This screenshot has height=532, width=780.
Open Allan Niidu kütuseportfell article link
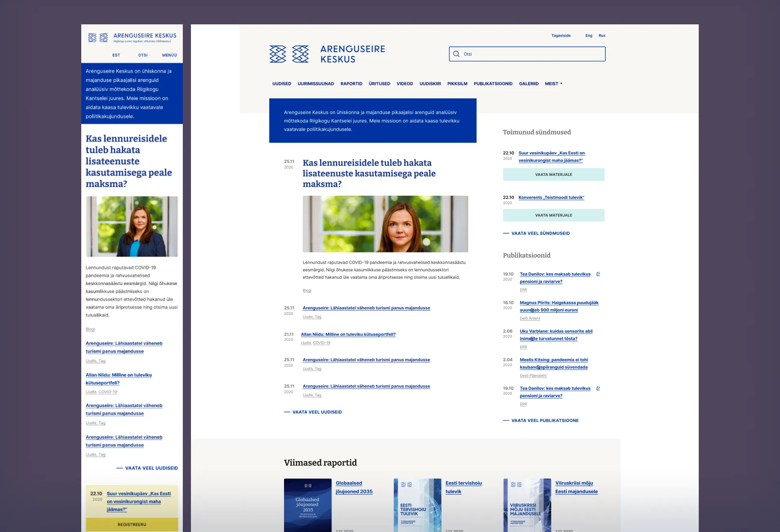[x=348, y=335]
